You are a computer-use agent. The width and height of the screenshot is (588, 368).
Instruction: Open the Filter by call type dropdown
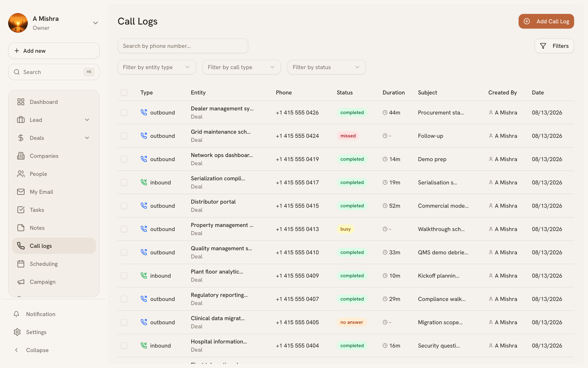(242, 67)
